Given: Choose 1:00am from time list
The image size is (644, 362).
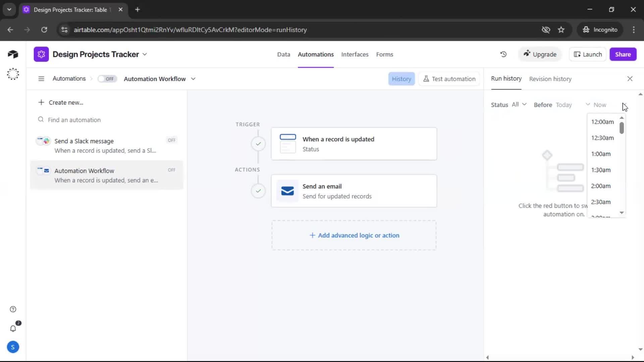Looking at the screenshot, I should click(603, 154).
